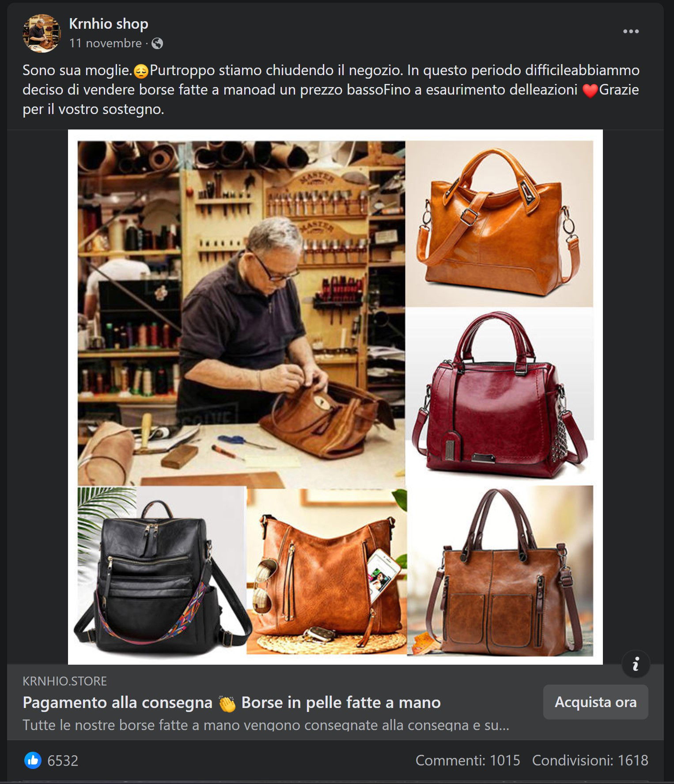Click the brown tote with front pockets

(500, 571)
